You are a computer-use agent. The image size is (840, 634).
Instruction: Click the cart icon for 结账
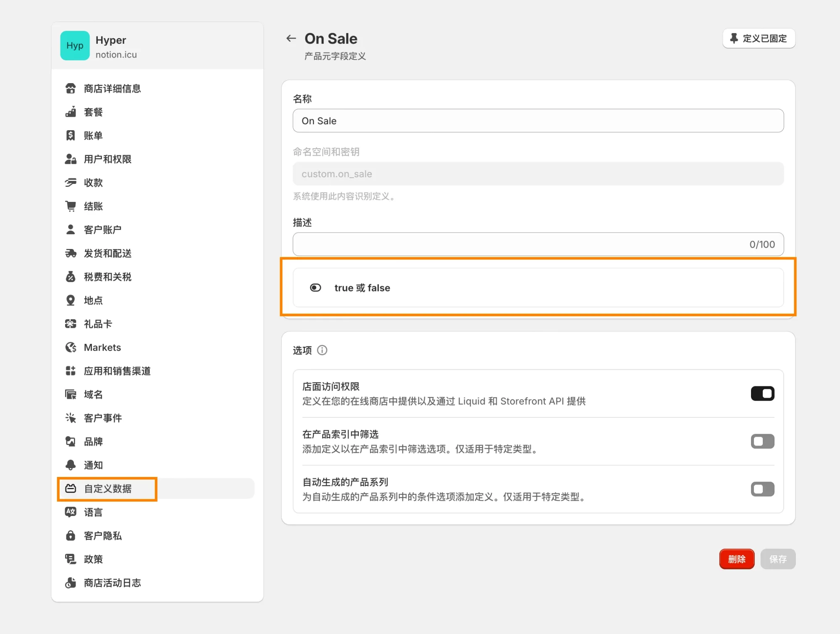(x=71, y=206)
